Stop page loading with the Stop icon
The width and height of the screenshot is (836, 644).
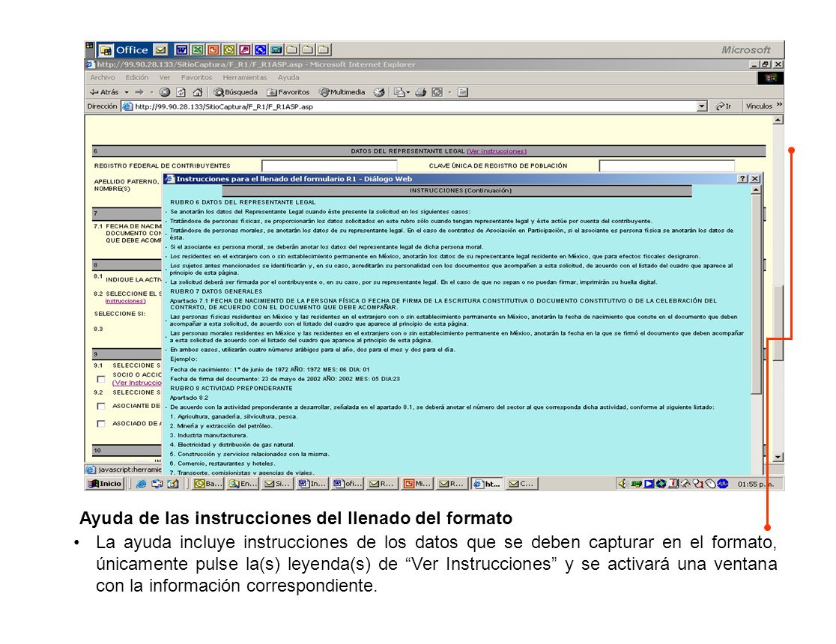(x=165, y=92)
